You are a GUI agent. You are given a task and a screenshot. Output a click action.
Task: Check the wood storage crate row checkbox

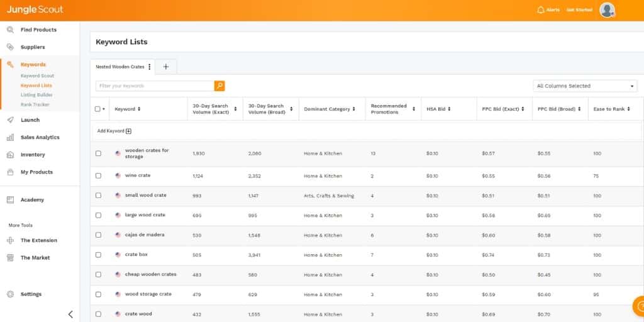click(x=98, y=294)
